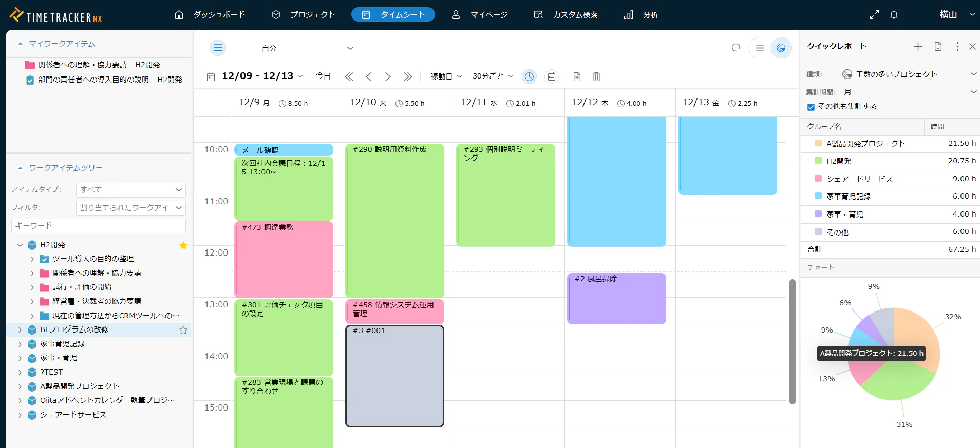The image size is (980, 448).
Task: Open quick report more options menu
Action: pyautogui.click(x=957, y=47)
